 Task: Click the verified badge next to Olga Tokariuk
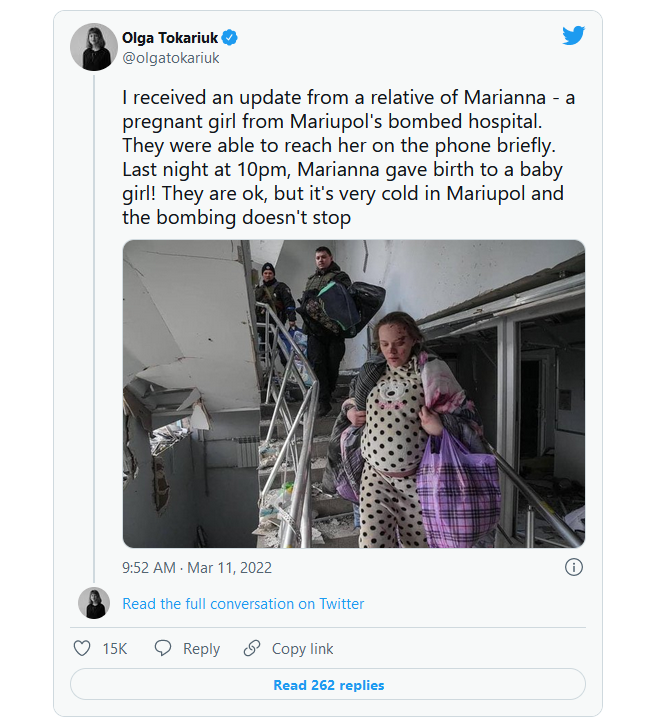pyautogui.click(x=230, y=37)
